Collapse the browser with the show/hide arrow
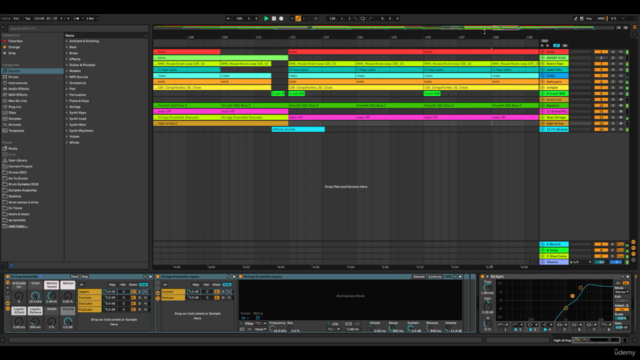Image resolution: width=640 pixels, height=360 pixels. coord(3,28)
